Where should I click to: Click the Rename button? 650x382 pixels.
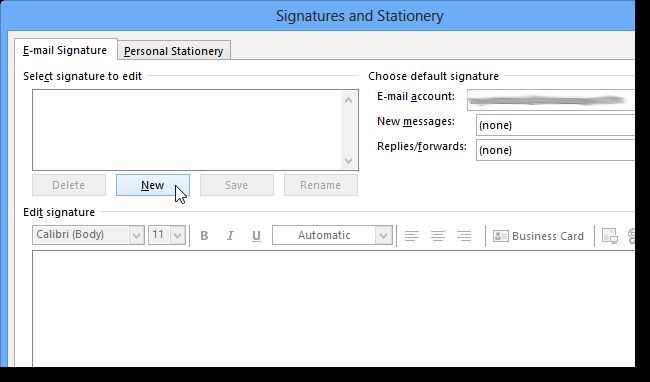tap(320, 185)
